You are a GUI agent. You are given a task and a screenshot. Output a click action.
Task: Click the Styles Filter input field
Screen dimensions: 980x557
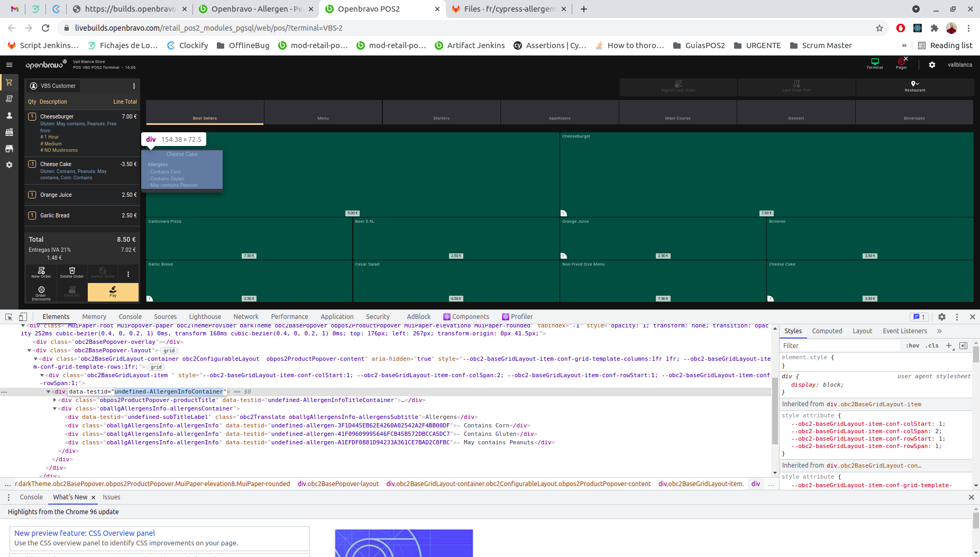tap(841, 346)
